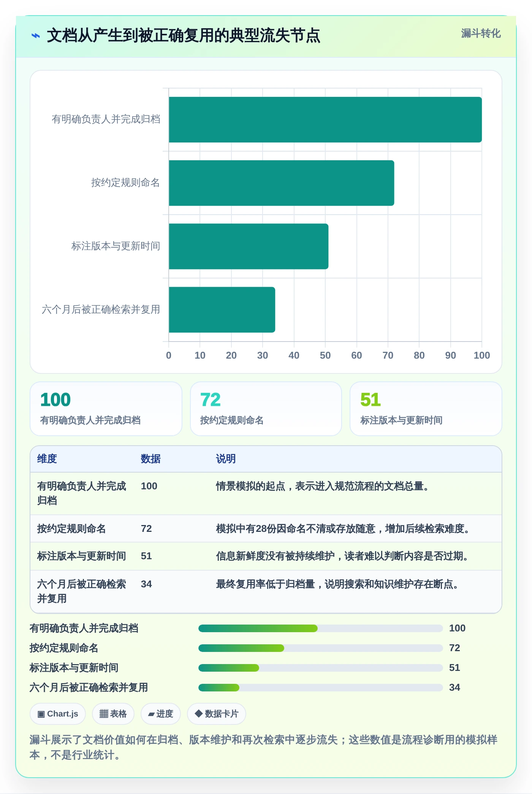
Task: Select the 数据卡片 chip
Action: 216,714
